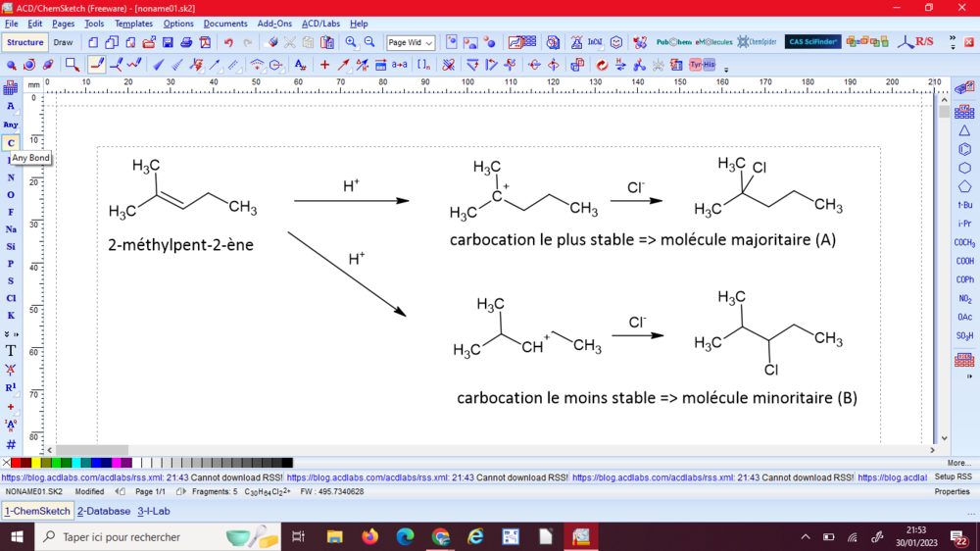The image size is (980, 551).
Task: Click the Undo arrow icon
Action: [x=228, y=43]
